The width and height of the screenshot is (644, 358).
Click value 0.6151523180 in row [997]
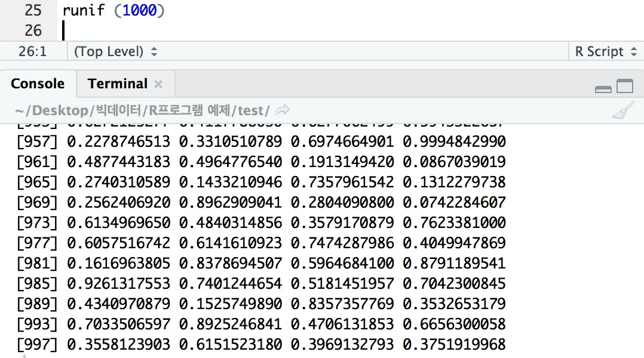(x=231, y=344)
